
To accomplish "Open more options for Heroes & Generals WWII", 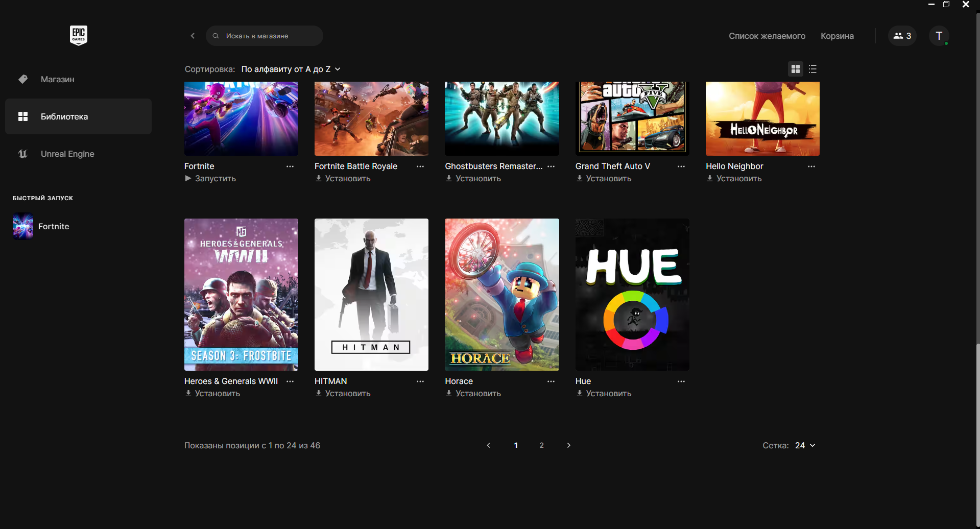I will click(x=290, y=381).
